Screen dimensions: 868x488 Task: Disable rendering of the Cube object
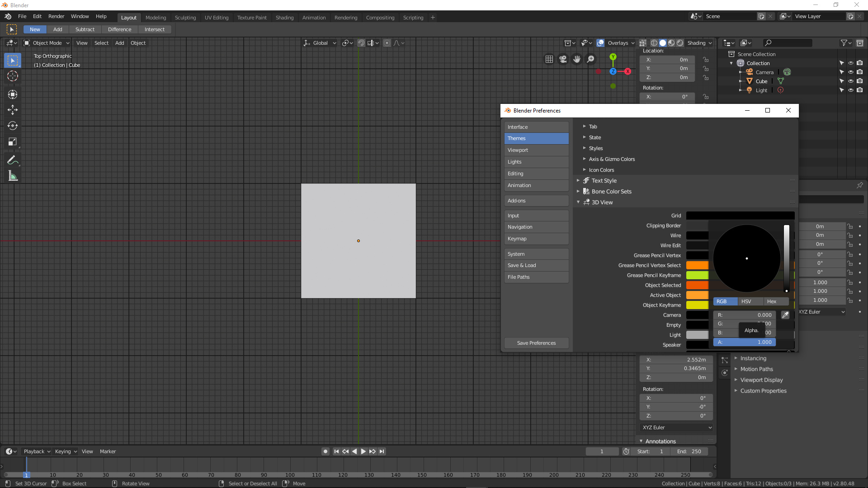860,81
